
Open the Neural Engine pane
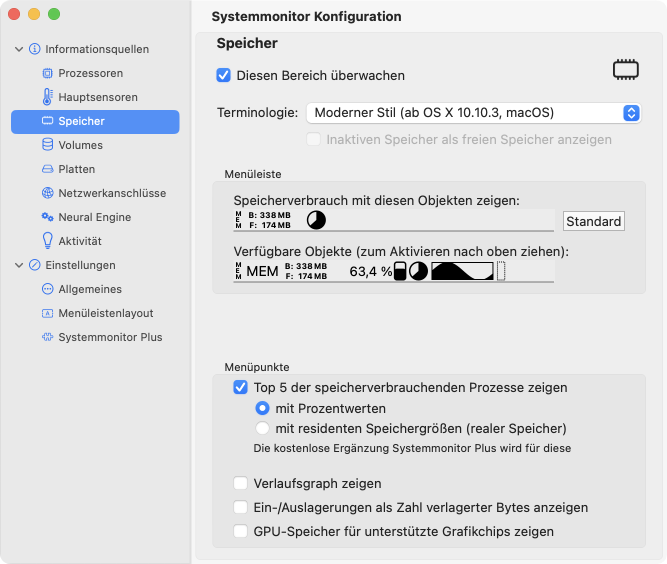95,217
